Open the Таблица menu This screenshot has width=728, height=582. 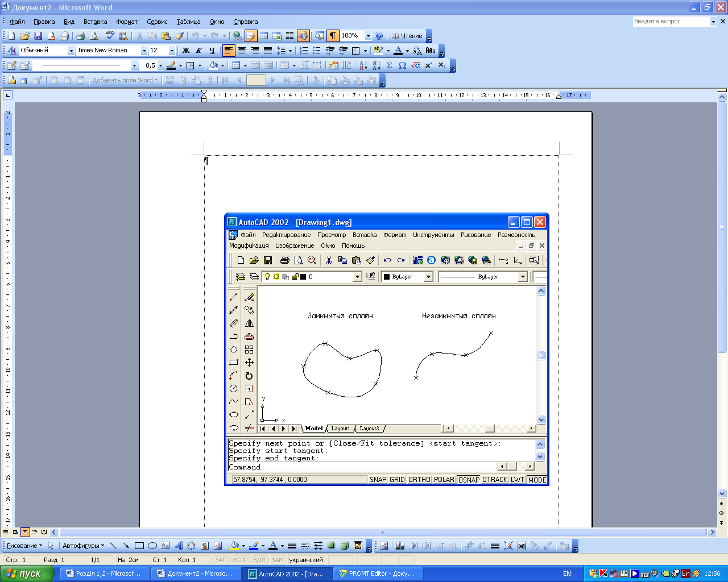[188, 22]
